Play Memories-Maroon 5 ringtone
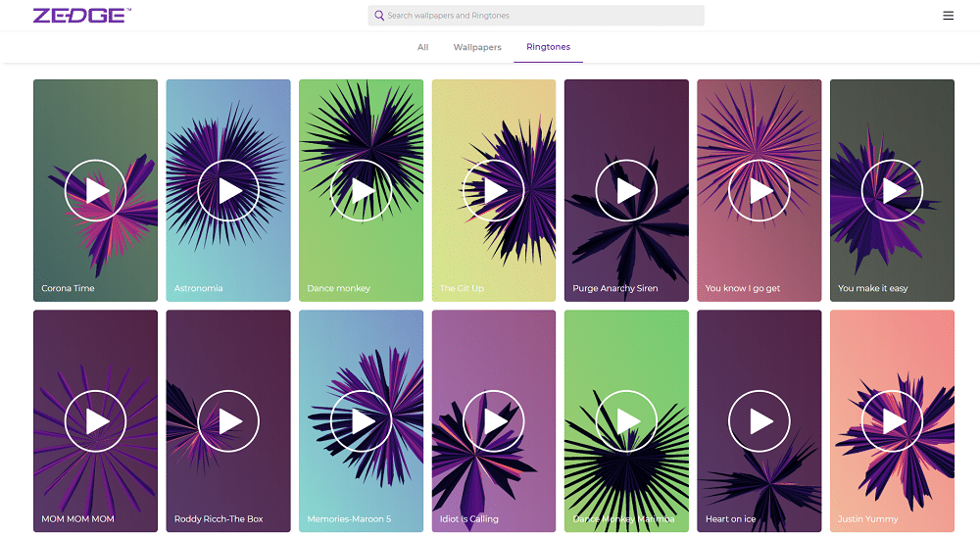The image size is (980, 537). (x=361, y=420)
